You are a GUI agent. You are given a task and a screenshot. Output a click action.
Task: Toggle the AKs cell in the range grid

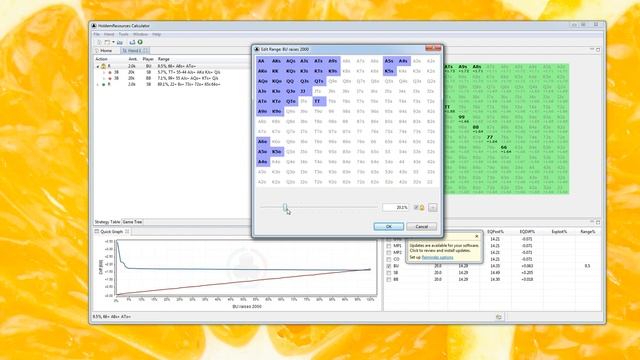point(276,61)
